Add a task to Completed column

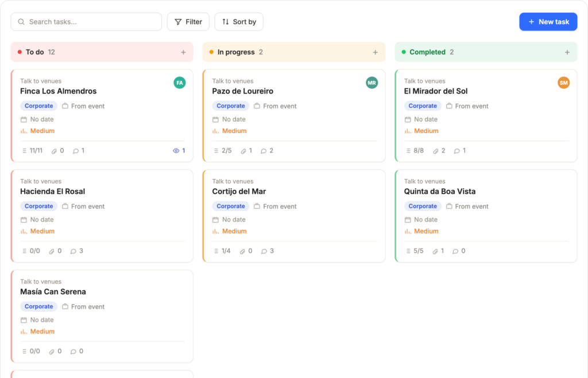tap(567, 52)
